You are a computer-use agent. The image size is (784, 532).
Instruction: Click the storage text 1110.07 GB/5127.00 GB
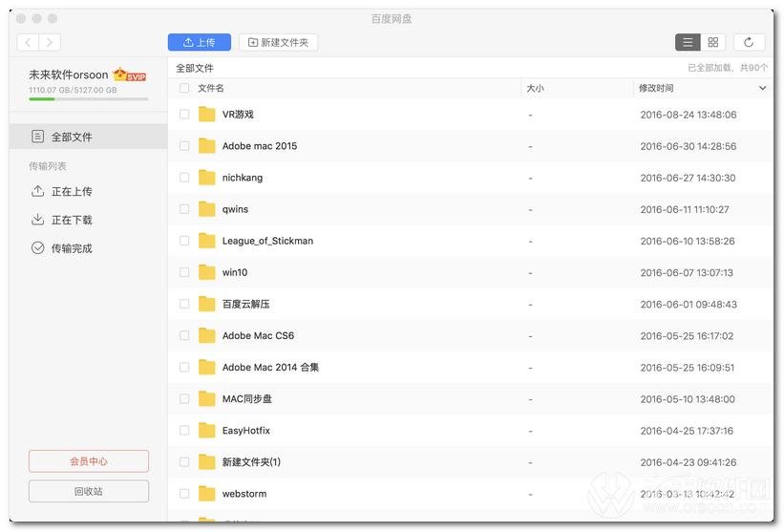(x=73, y=90)
